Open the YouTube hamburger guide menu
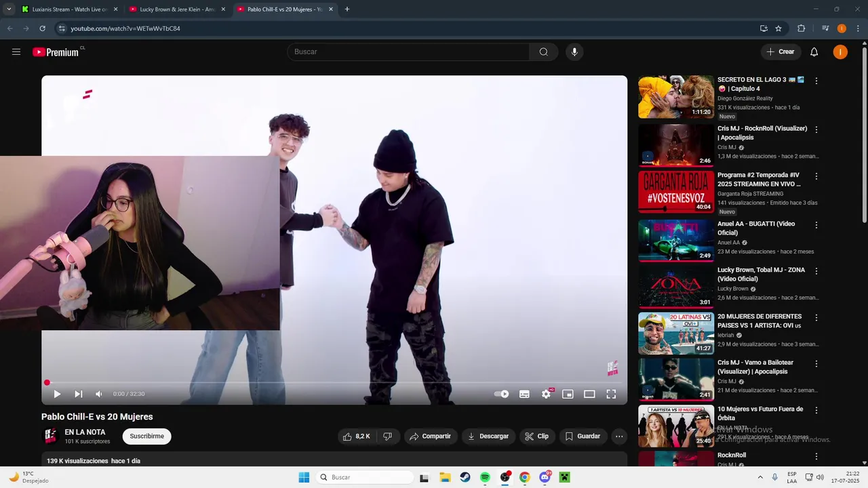 click(x=16, y=52)
